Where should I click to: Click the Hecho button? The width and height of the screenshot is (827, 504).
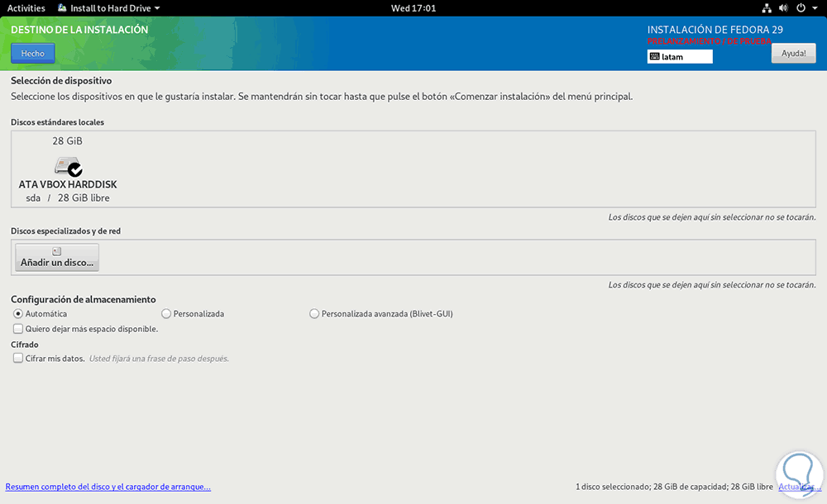tap(33, 53)
